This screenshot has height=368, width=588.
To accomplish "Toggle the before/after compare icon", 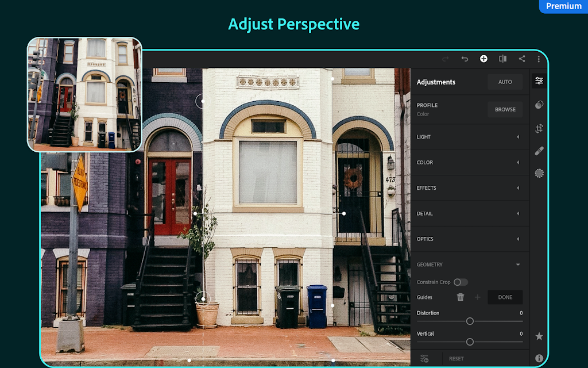I will point(503,59).
